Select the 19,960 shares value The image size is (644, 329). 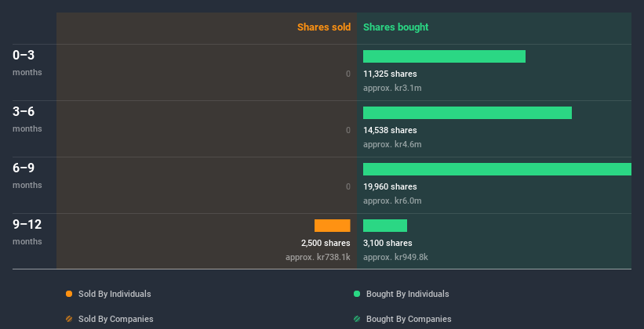coord(390,186)
